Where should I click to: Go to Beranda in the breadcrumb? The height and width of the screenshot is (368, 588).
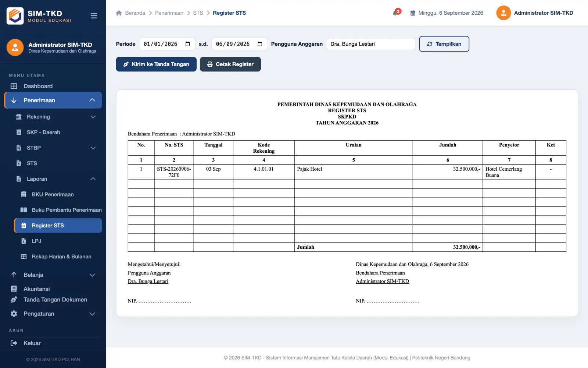[x=135, y=13]
